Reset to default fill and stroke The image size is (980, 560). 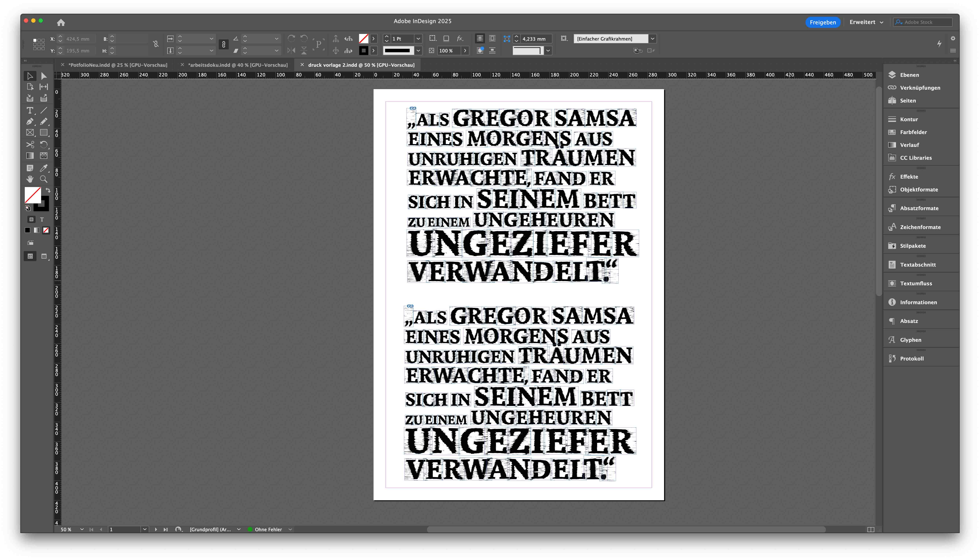coord(28,208)
